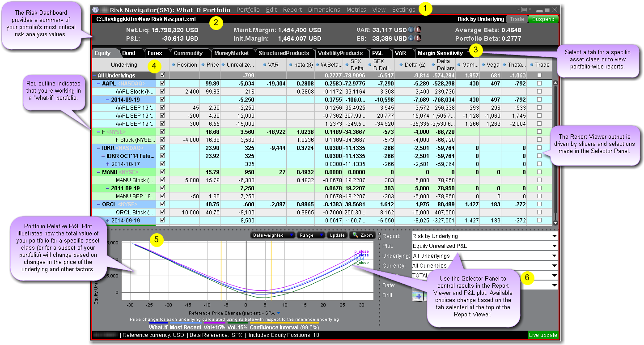
Task: Open the Metrics menu
Action: click(x=356, y=10)
